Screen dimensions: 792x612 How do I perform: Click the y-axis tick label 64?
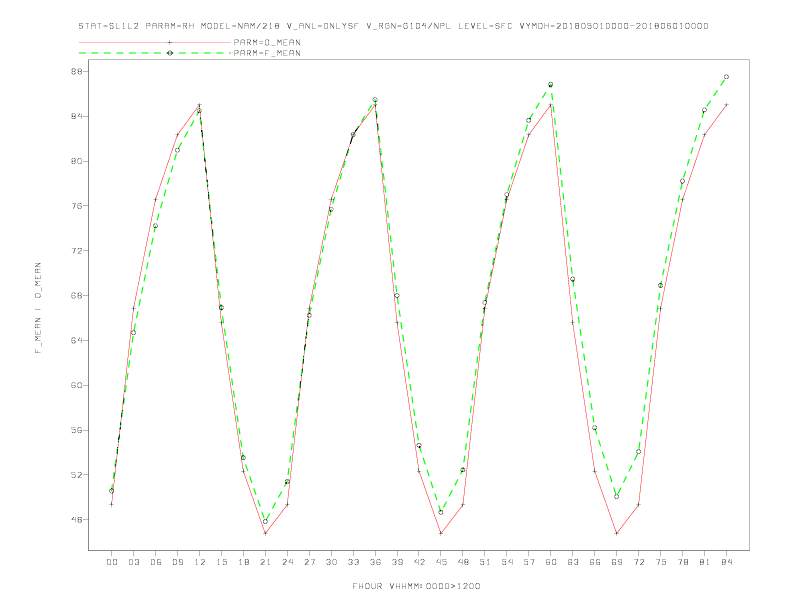tap(77, 340)
